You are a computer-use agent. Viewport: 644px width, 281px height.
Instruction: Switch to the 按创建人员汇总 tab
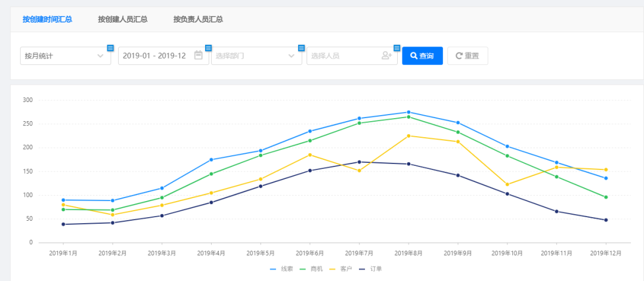click(123, 19)
